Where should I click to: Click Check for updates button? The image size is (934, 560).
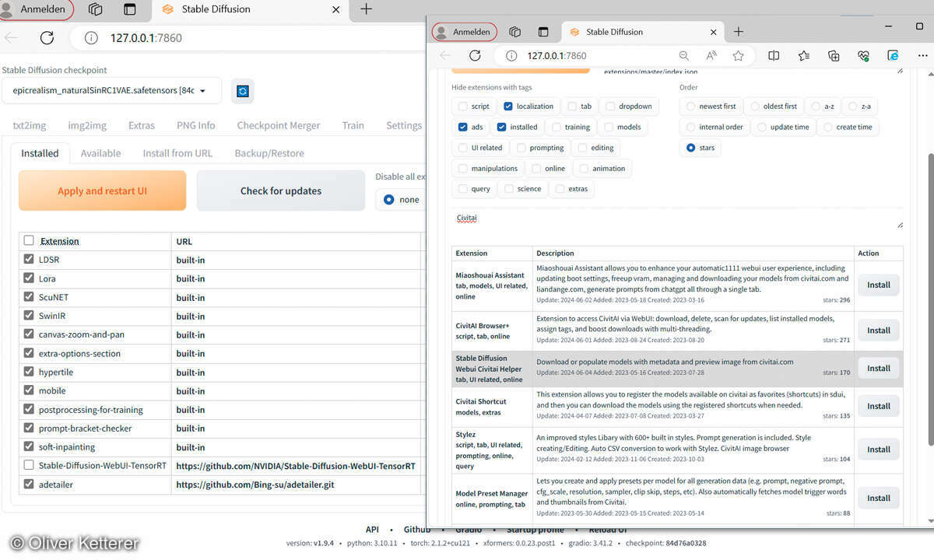(x=281, y=191)
